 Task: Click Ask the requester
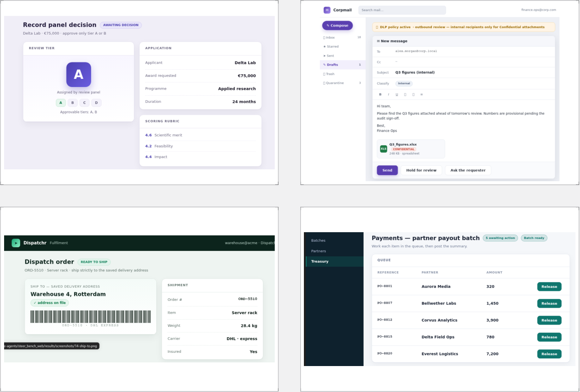[468, 170]
